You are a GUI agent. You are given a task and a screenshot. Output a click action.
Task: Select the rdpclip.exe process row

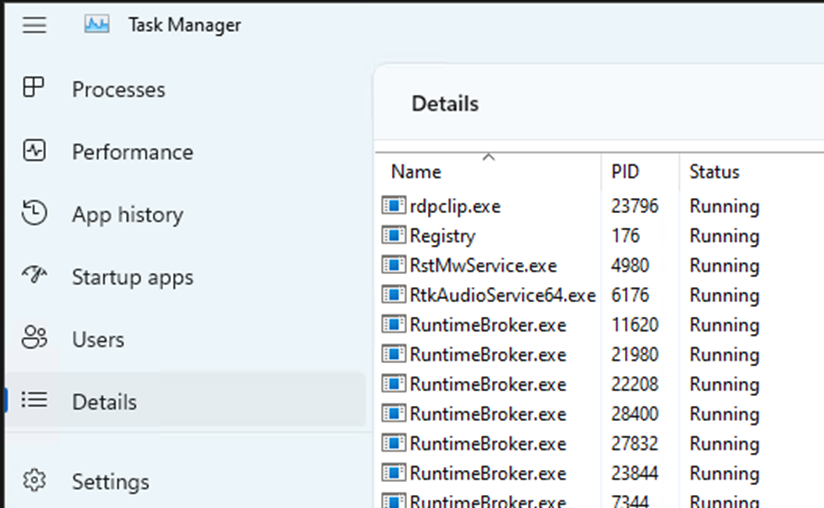tap(455, 207)
